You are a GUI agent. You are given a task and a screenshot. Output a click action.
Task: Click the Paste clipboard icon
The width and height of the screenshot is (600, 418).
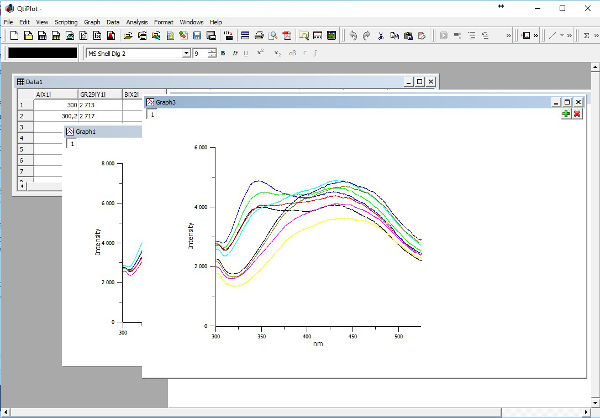409,35
